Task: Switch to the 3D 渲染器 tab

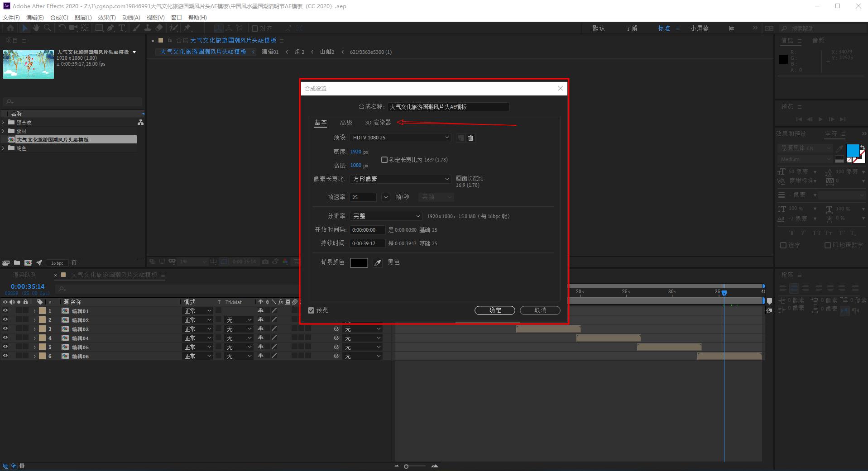Action: 378,123
